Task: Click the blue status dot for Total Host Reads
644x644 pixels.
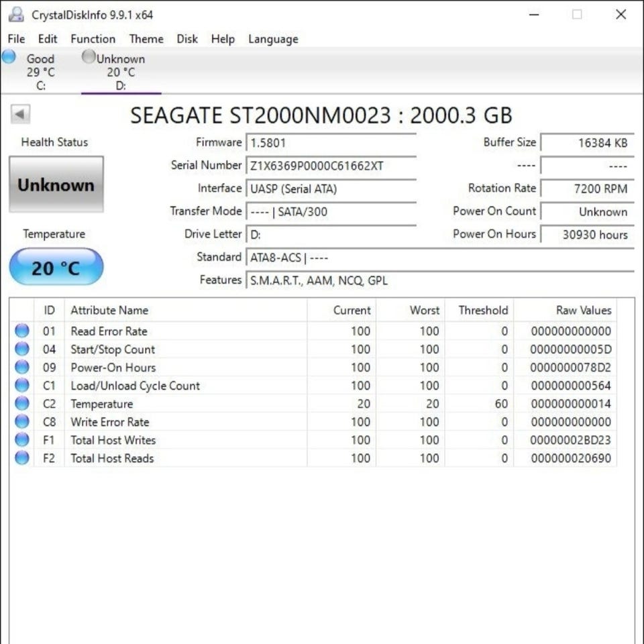Action: point(22,458)
